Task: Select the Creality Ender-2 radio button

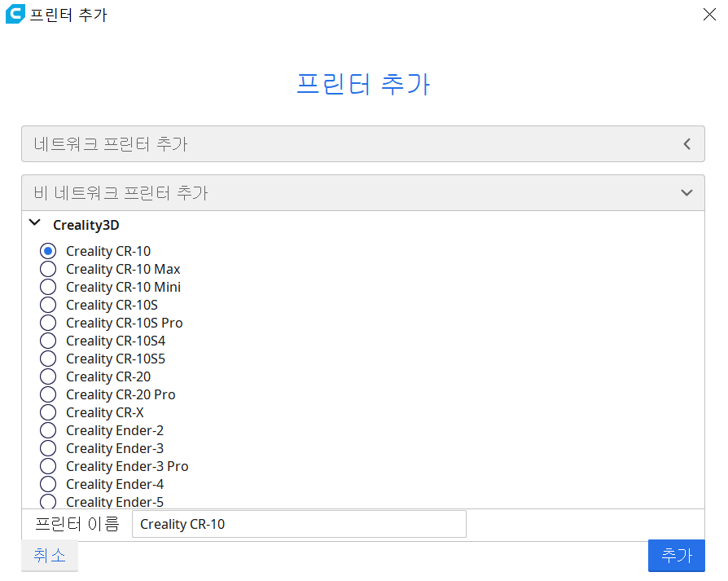Action: point(48,430)
